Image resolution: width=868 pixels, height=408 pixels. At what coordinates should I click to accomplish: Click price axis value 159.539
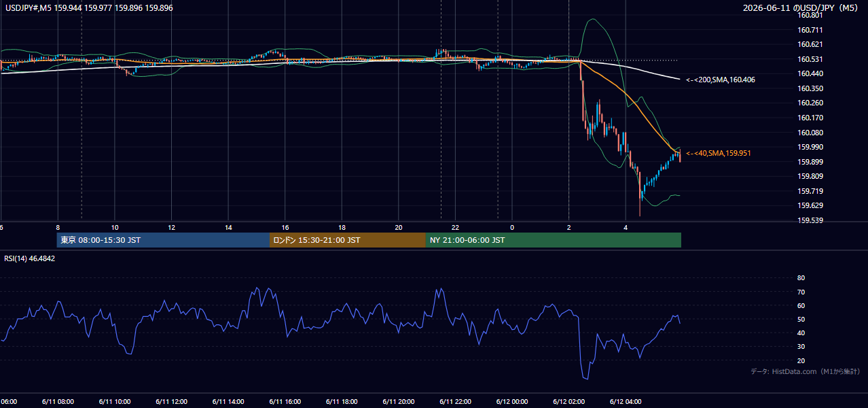click(x=810, y=221)
